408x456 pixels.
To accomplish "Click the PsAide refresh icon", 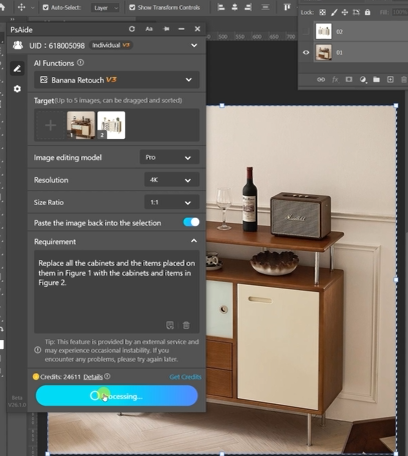I will pyautogui.click(x=132, y=29).
